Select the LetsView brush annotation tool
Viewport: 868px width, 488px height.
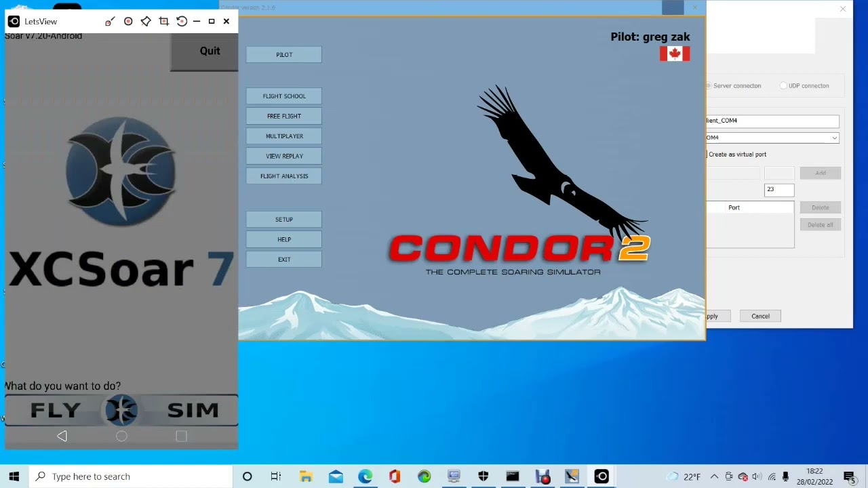(110, 22)
